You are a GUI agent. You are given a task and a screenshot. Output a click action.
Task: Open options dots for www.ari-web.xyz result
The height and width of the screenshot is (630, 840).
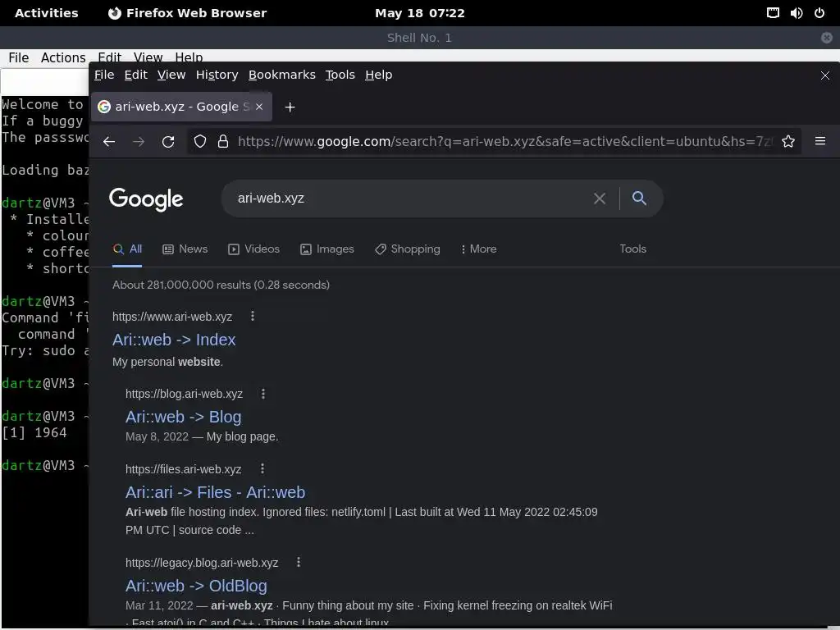[x=253, y=316]
